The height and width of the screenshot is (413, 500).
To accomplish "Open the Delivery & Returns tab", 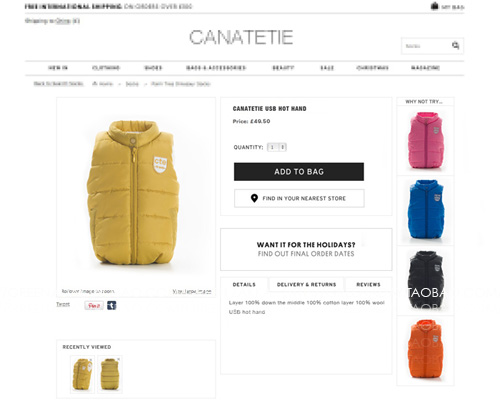I will click(306, 284).
